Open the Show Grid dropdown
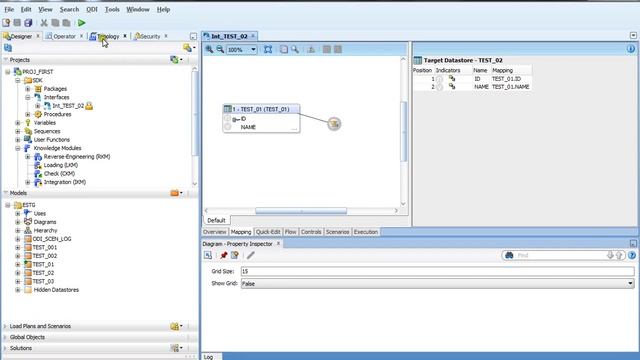This screenshot has width=640, height=360. (x=630, y=283)
